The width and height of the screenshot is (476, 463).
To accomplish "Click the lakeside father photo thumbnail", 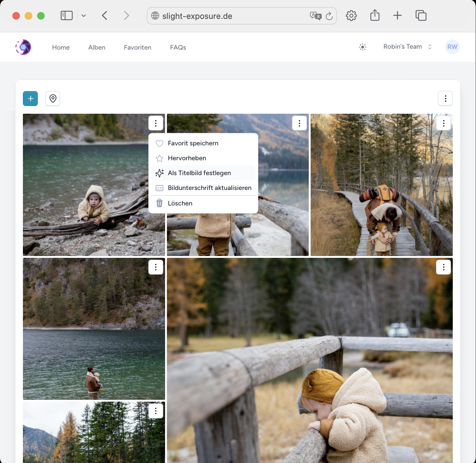I will pos(94,329).
